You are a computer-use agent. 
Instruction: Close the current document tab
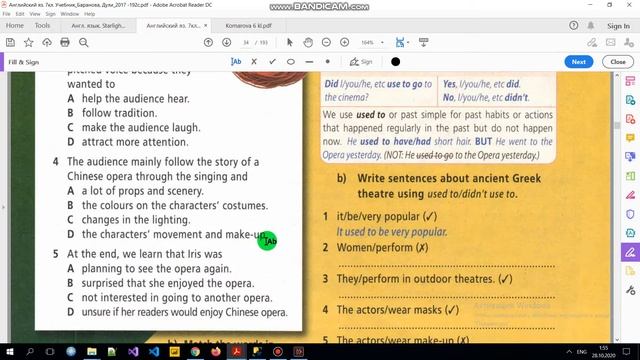tap(205, 25)
